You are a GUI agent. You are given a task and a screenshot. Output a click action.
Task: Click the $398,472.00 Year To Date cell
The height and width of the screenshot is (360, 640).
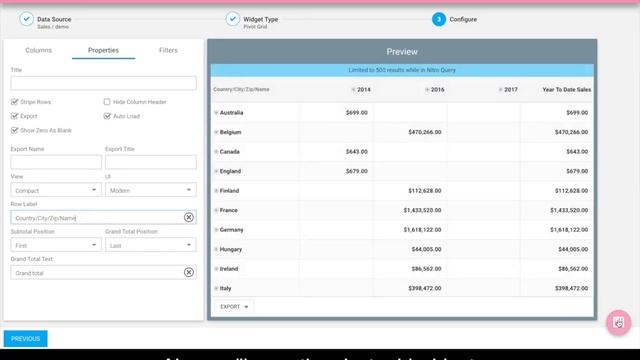[x=571, y=288]
